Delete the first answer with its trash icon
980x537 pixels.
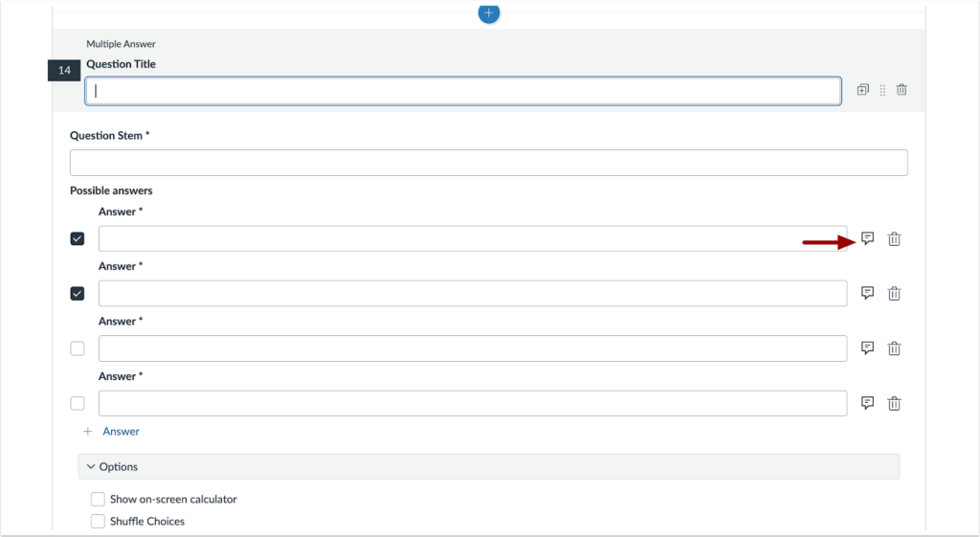point(895,238)
